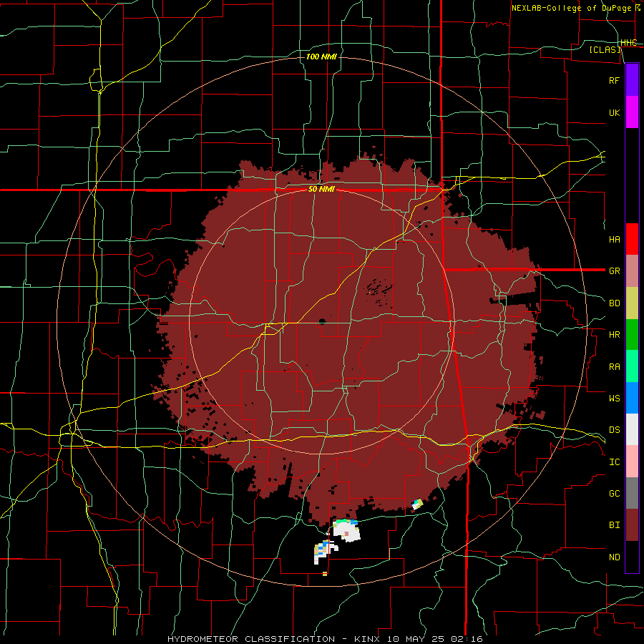This screenshot has height=644, width=644.
Task: Click the 'UK' legend label
Action: coord(615,112)
